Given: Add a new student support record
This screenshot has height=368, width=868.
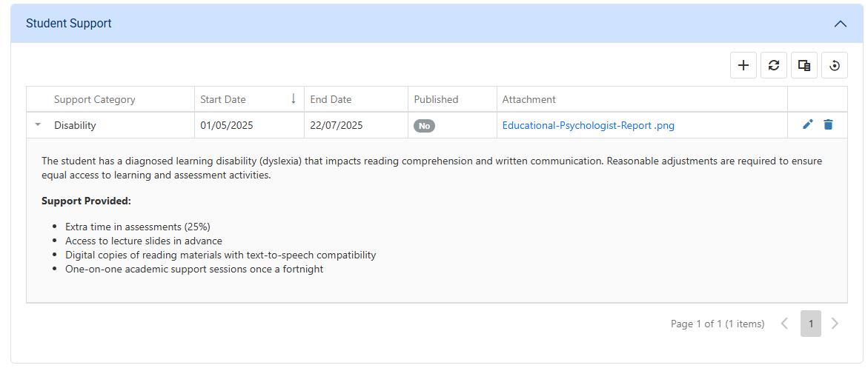Looking at the screenshot, I should click(743, 65).
